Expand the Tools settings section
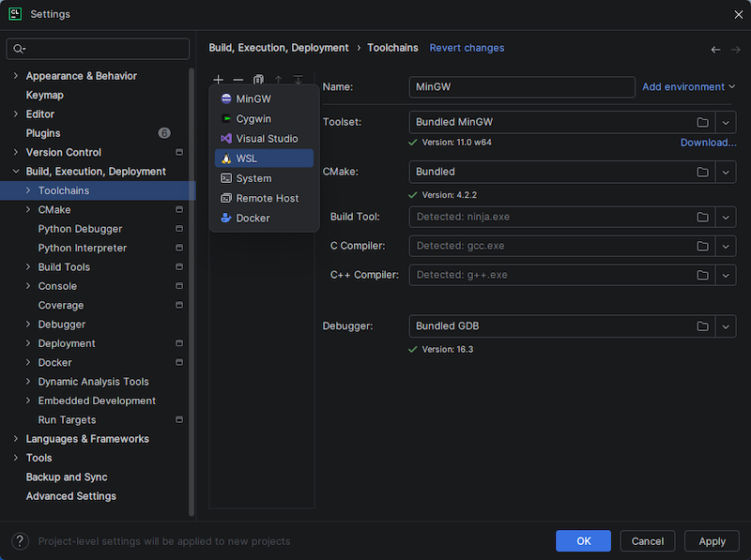This screenshot has width=751, height=560. (x=16, y=458)
